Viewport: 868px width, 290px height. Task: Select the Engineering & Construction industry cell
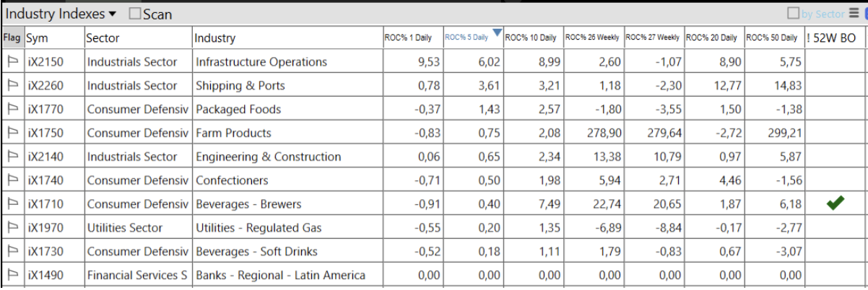[268, 157]
